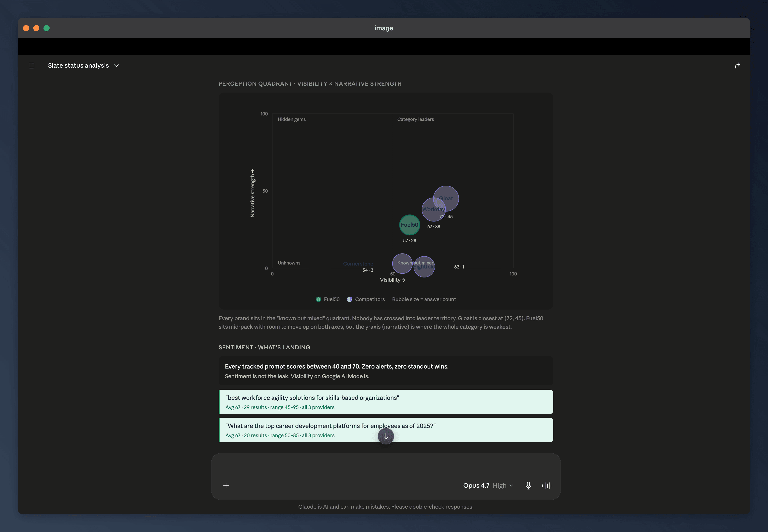Click the '54 · 3' data label

tap(368, 270)
